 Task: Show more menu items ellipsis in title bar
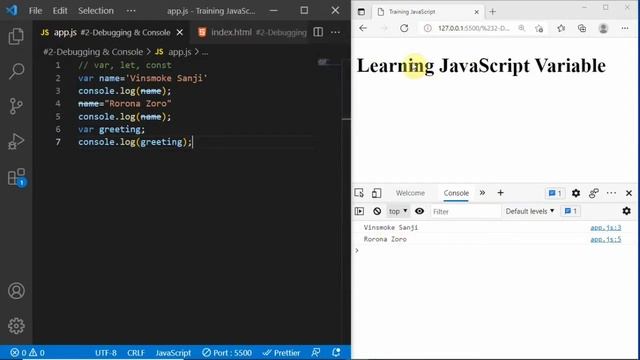point(131,11)
